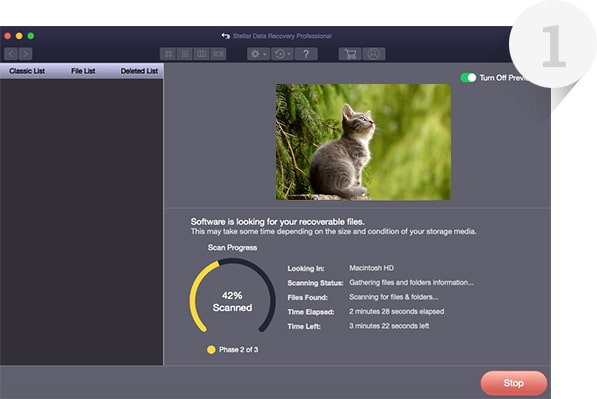
Task: Click '2 minutes 28 seconds elapsed' text
Action: coord(396,311)
